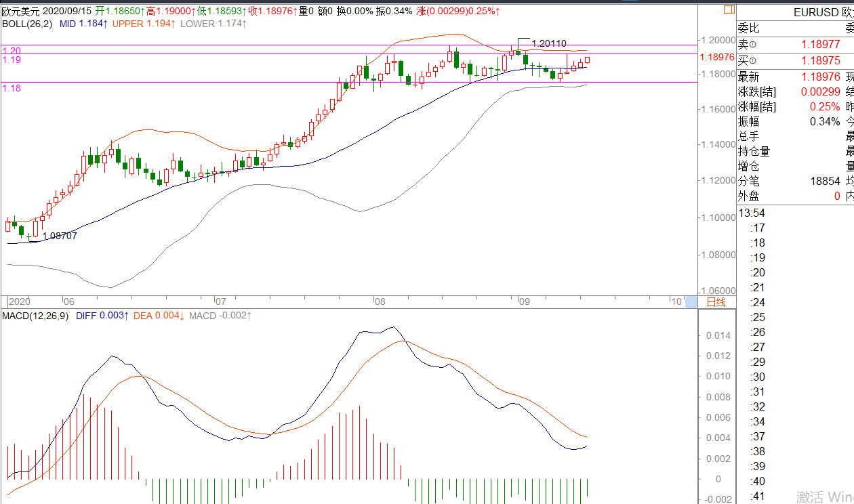Click the 增仓 row label

749,167
